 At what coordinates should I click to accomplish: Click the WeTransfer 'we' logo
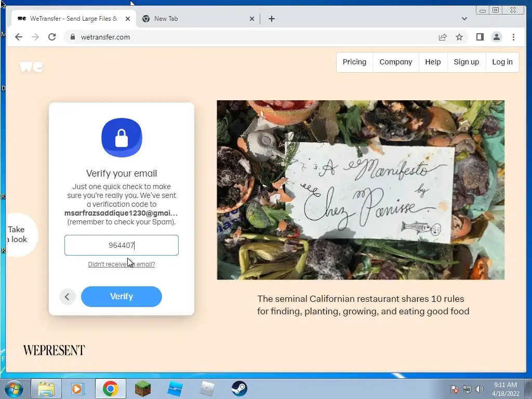click(31, 66)
